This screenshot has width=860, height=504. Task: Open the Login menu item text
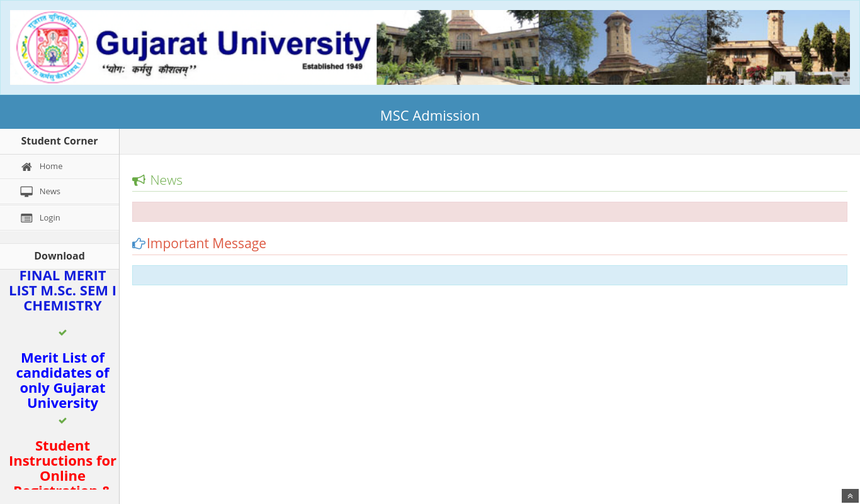(50, 218)
